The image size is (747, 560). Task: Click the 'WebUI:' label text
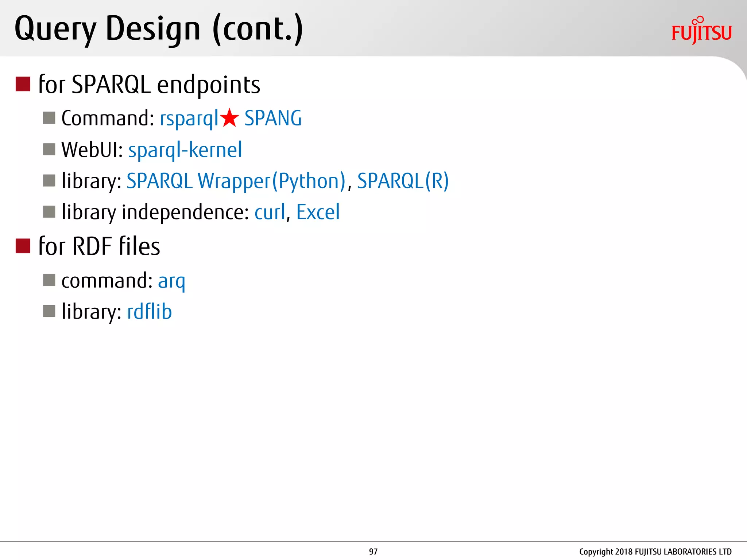pyautogui.click(x=92, y=150)
